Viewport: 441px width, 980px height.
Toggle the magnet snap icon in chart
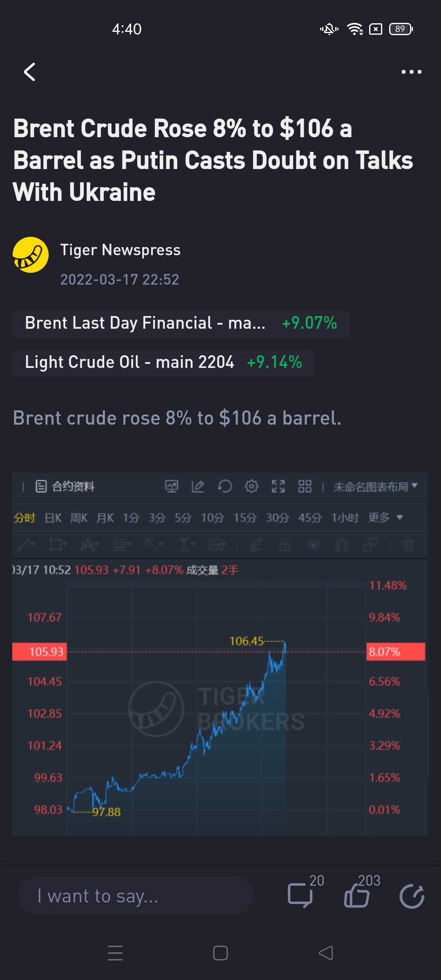[342, 545]
